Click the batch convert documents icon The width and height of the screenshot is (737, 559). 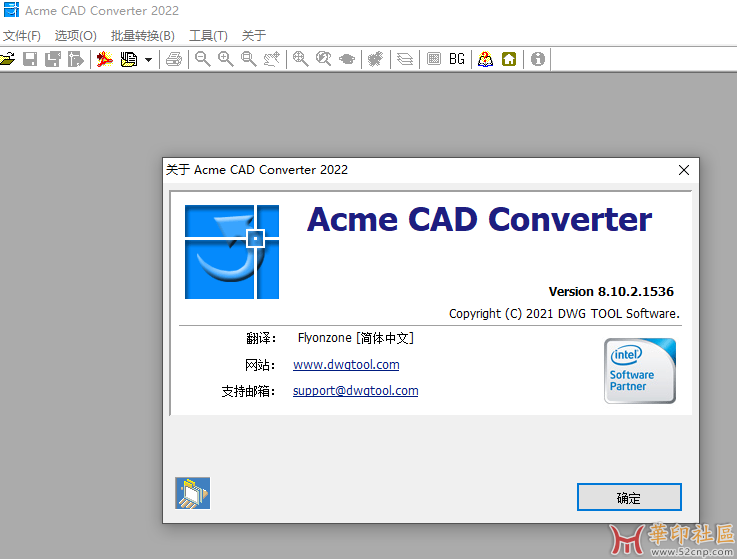[129, 59]
